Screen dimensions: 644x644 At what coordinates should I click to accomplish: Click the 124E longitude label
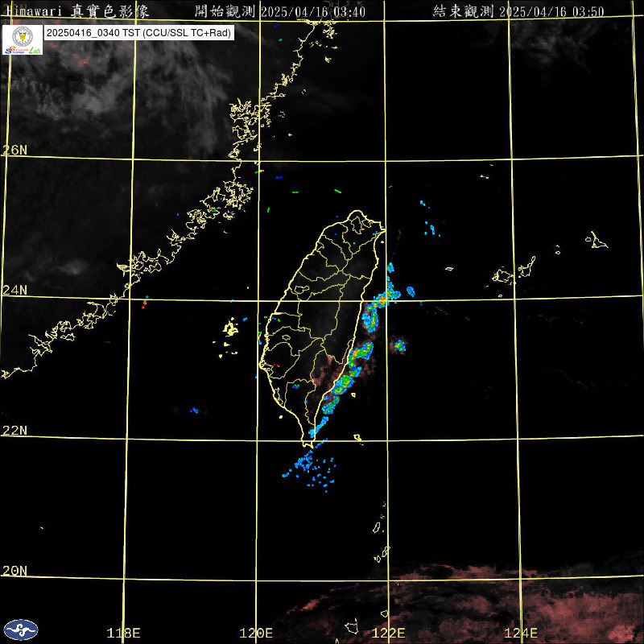pyautogui.click(x=522, y=633)
